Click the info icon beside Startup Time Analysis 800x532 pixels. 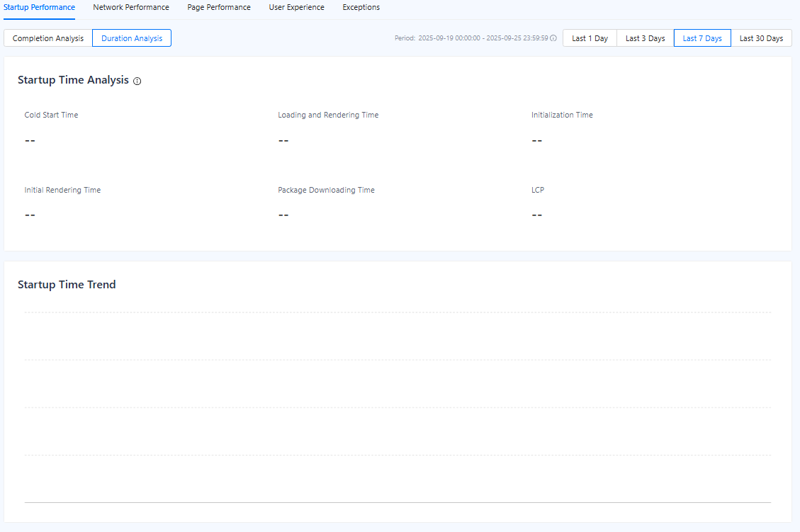(137, 81)
